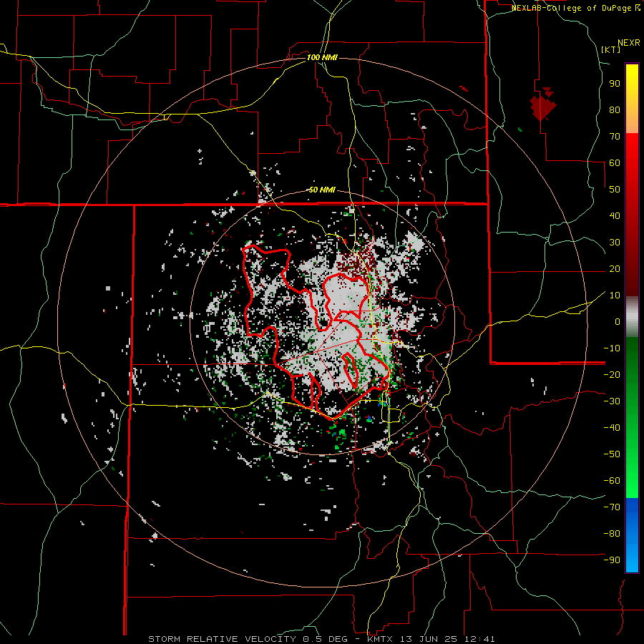The image size is (644, 644).
Task: Click the 70 value on the velocity scale
Action: pos(615,137)
